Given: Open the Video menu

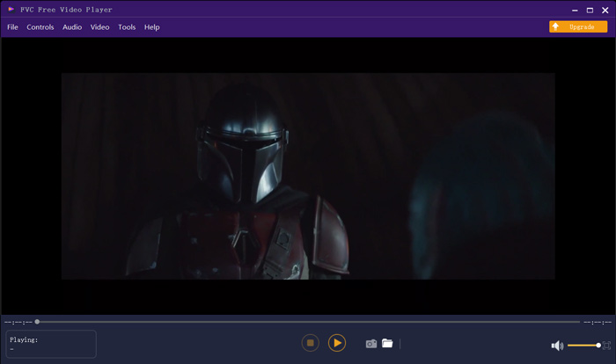Looking at the screenshot, I should 99,27.
